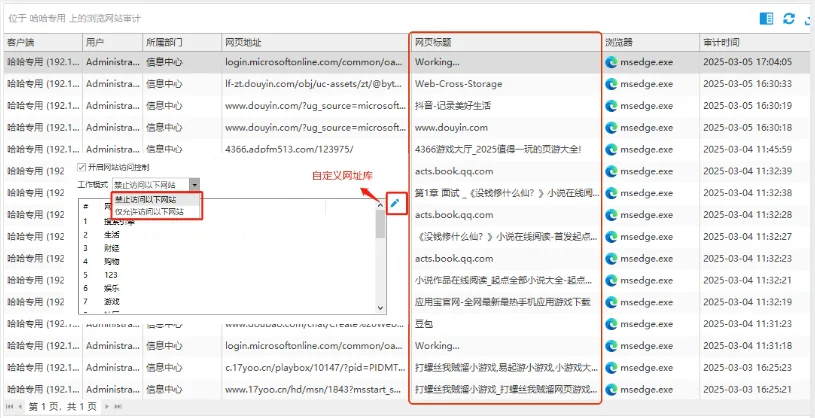Sort by 所属部门 column header
The width and height of the screenshot is (815, 418).
pos(182,43)
